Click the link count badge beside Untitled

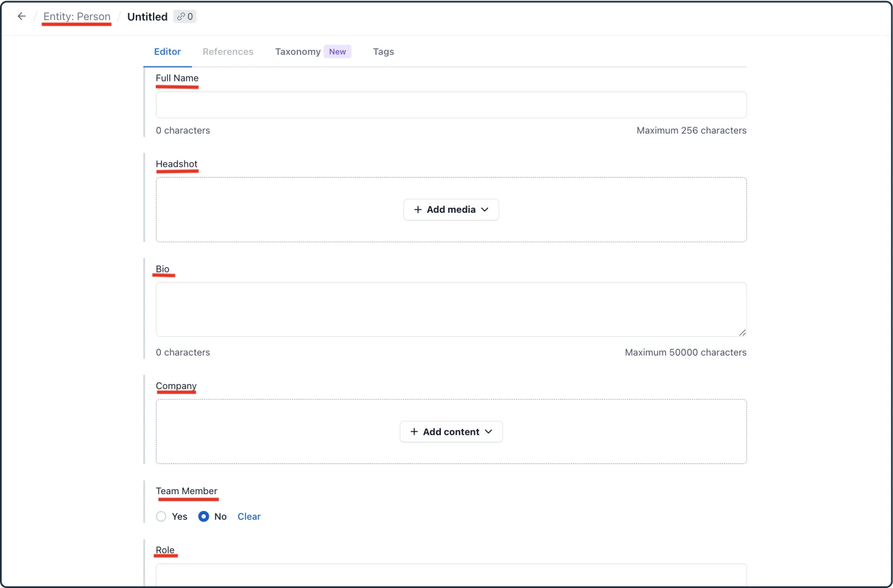click(185, 17)
